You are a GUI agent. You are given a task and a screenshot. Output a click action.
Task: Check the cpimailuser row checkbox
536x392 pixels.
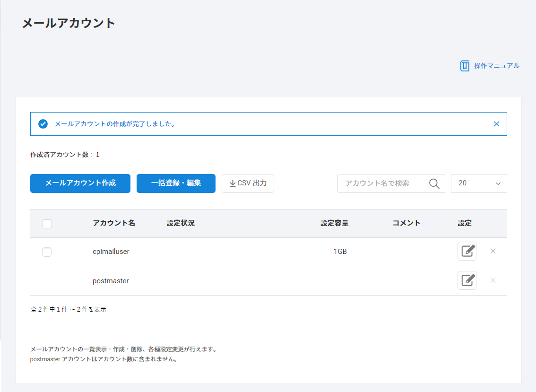pyautogui.click(x=47, y=252)
